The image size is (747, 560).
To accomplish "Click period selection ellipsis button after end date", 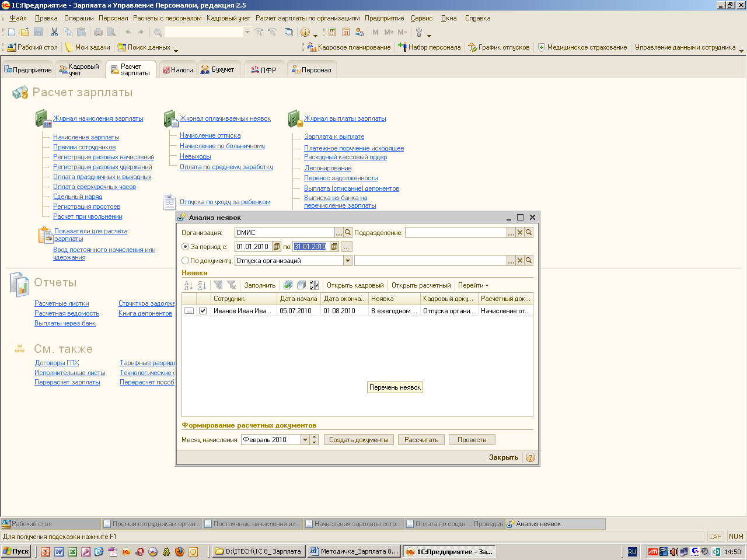I will pyautogui.click(x=346, y=247).
